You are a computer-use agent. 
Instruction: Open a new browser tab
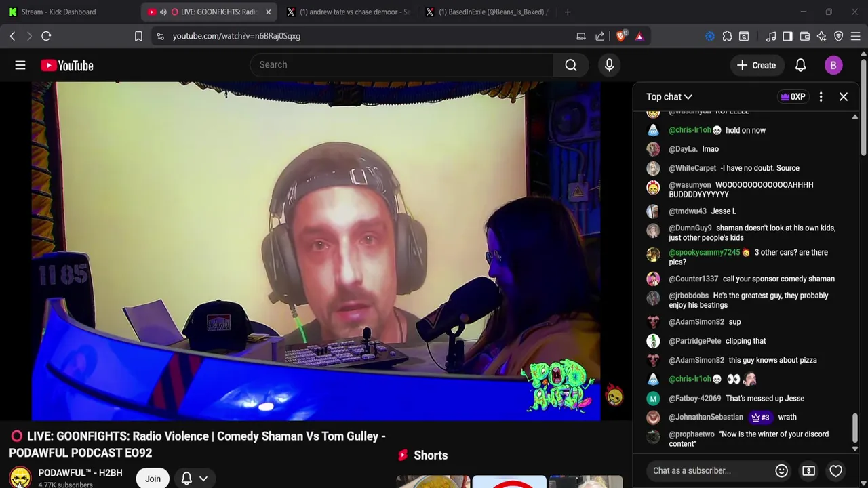(x=568, y=12)
